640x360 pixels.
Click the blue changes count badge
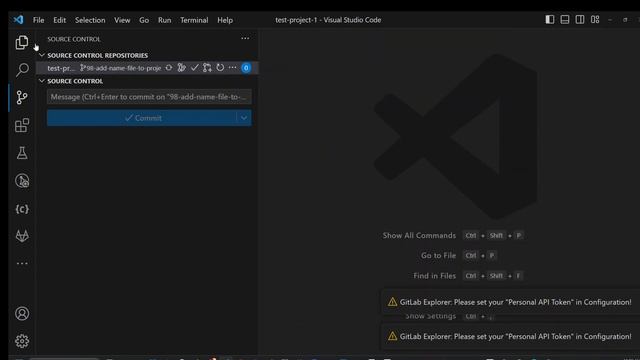(246, 68)
